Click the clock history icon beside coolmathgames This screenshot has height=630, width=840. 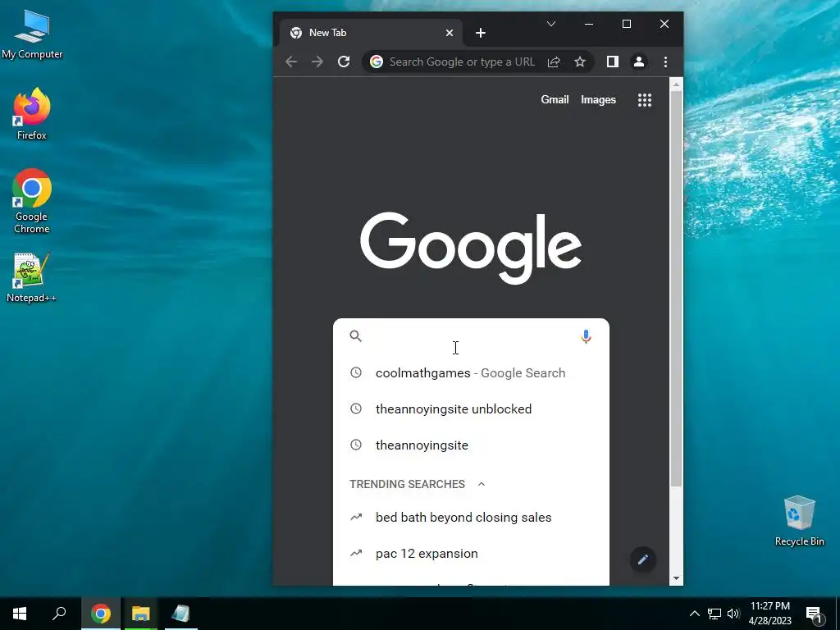(x=356, y=372)
